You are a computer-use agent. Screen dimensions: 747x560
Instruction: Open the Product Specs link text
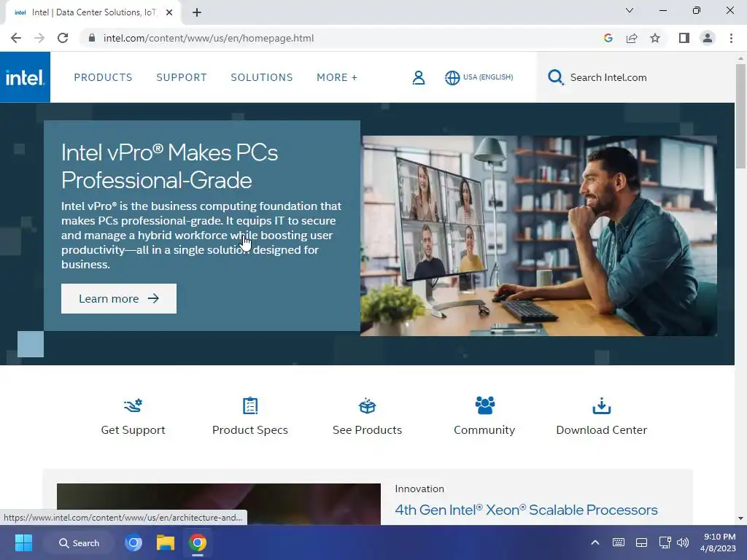pos(250,430)
